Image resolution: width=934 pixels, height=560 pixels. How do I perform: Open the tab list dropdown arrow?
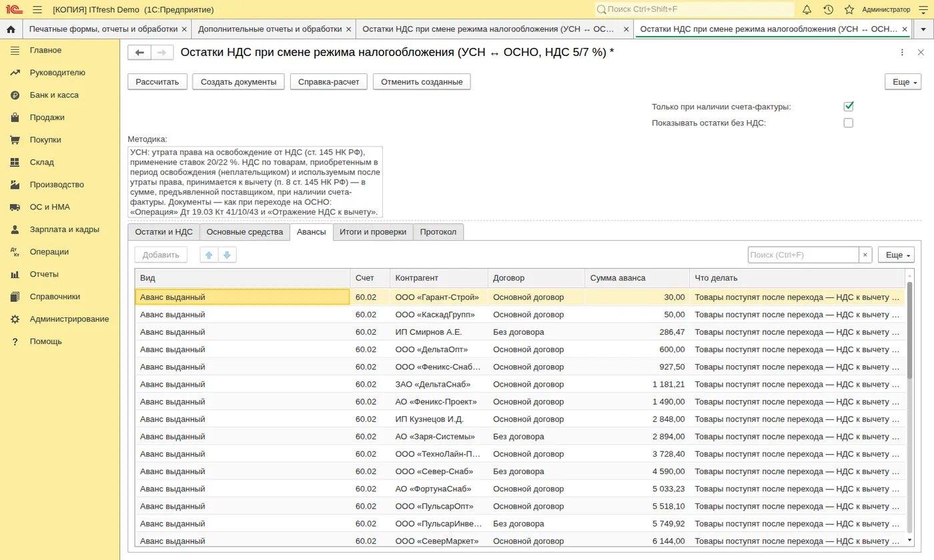(923, 29)
